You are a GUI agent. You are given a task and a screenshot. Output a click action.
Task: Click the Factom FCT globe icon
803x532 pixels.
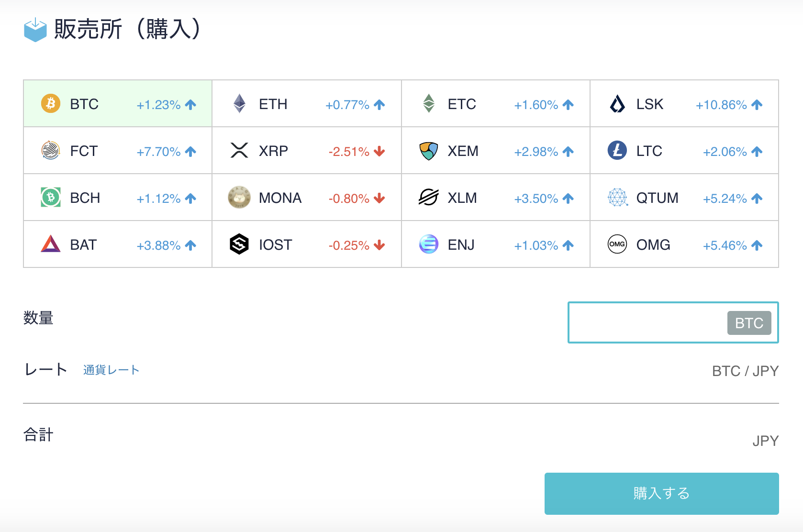point(51,150)
